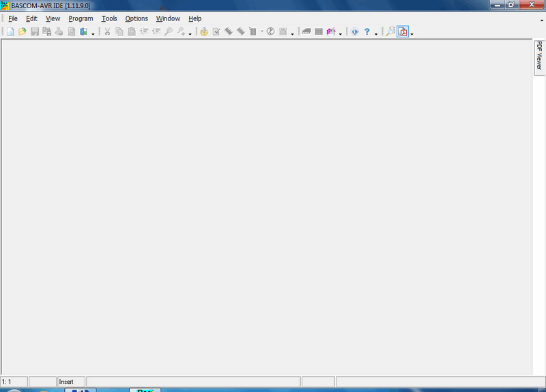Paste with the clipboard icon
The height and width of the screenshot is (392, 546).
coord(132,31)
